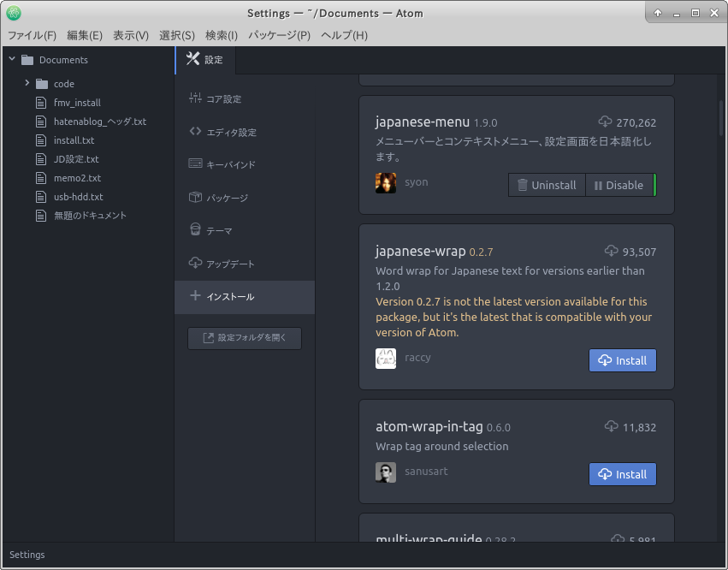Open fmv_install in the tree
728x570 pixels.
pos(77,103)
